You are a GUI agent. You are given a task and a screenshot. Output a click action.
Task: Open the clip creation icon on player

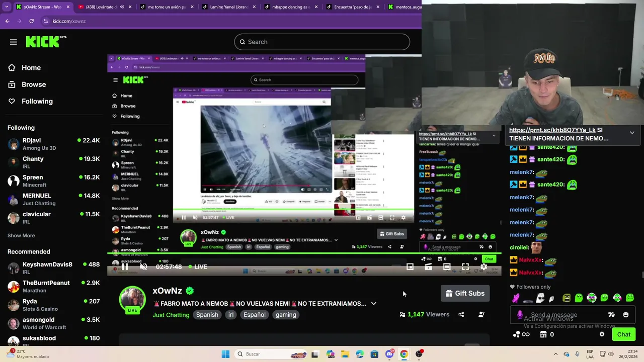click(x=428, y=267)
